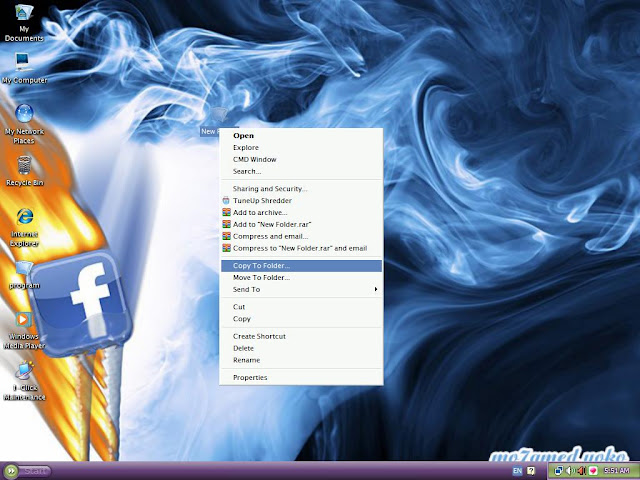Click the help question mark taskbar icon
The width and height of the screenshot is (640, 480).
(x=531, y=471)
